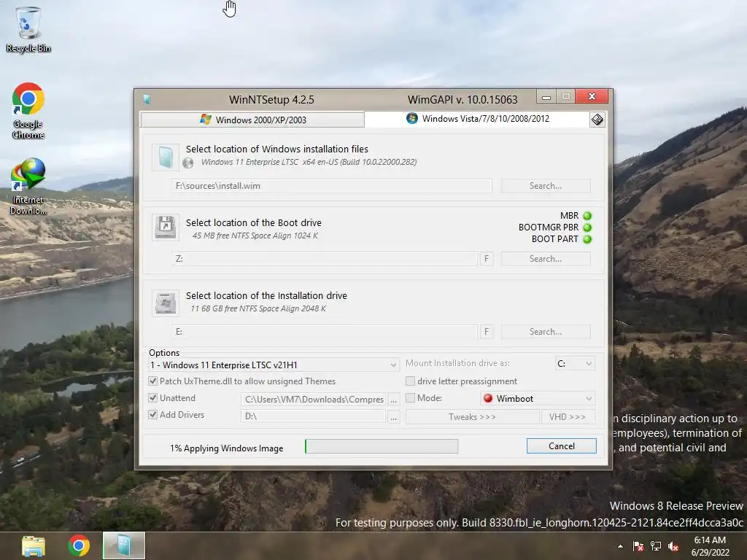Screen dimensions: 747x560
Task: Click the 'Mount Installation drive as:' label
Action: 457,363
